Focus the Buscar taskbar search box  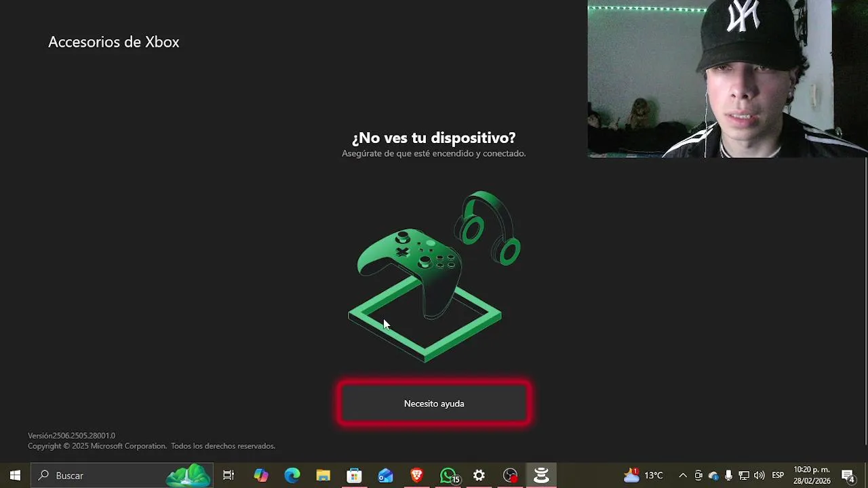122,475
